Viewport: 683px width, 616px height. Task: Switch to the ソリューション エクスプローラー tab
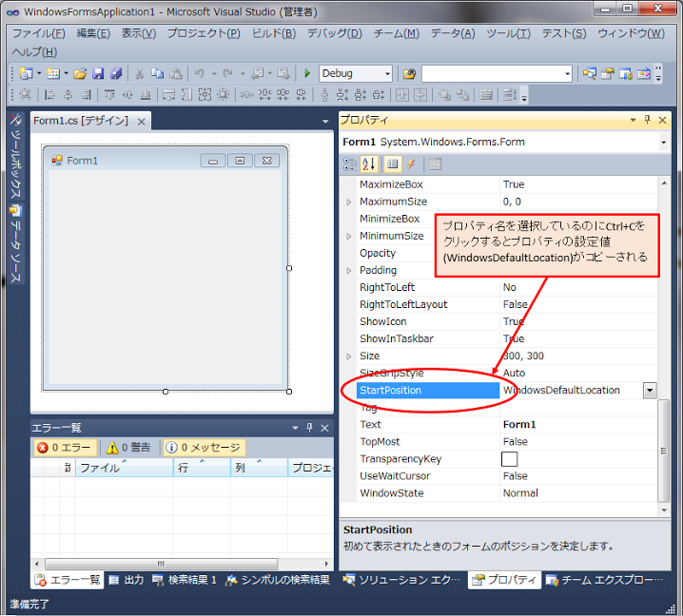coord(401,580)
